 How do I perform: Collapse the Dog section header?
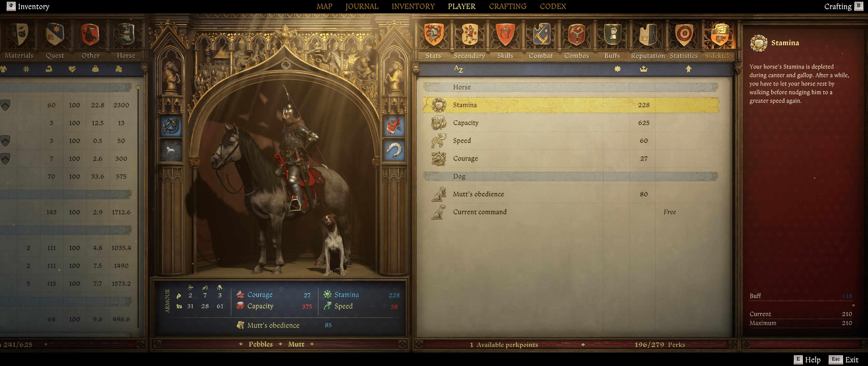[x=570, y=176]
